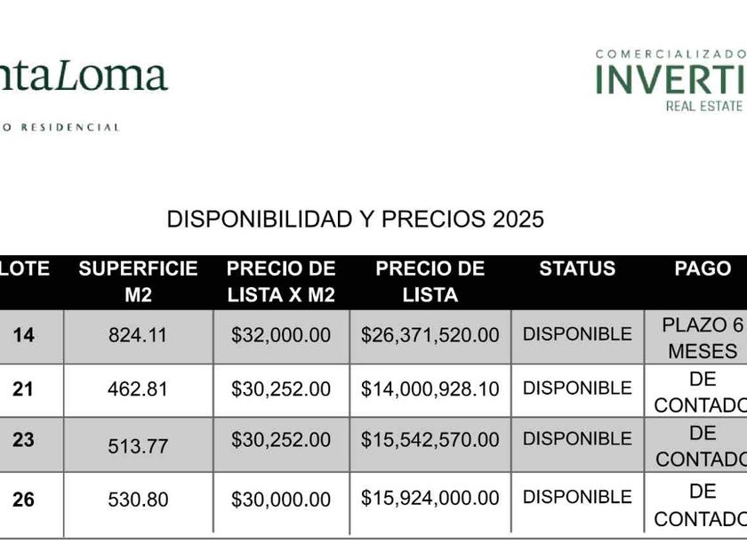The width and height of the screenshot is (747, 560).
Task: Select the SUPERFICIE M2 column header
Action: click(138, 282)
